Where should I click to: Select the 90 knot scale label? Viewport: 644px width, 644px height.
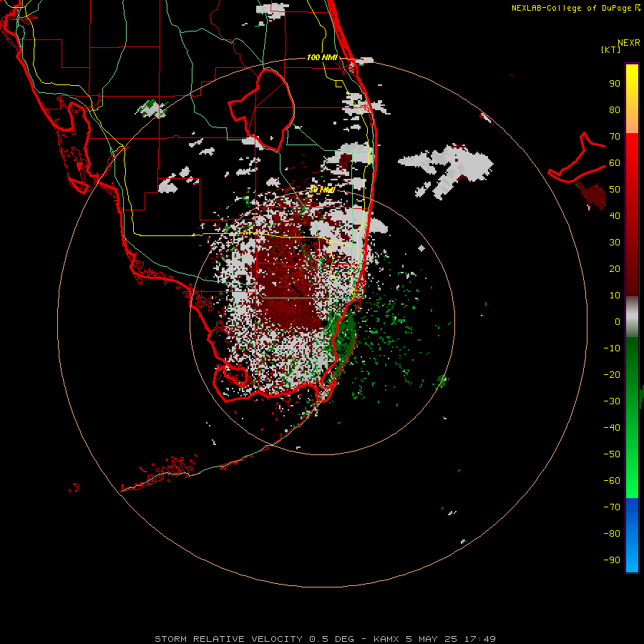click(615, 84)
